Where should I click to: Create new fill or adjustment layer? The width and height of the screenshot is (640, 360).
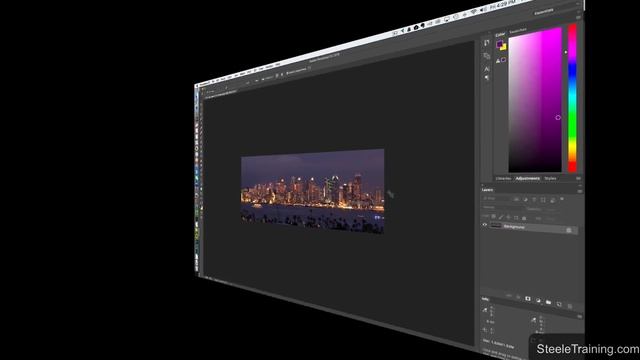pyautogui.click(x=538, y=300)
